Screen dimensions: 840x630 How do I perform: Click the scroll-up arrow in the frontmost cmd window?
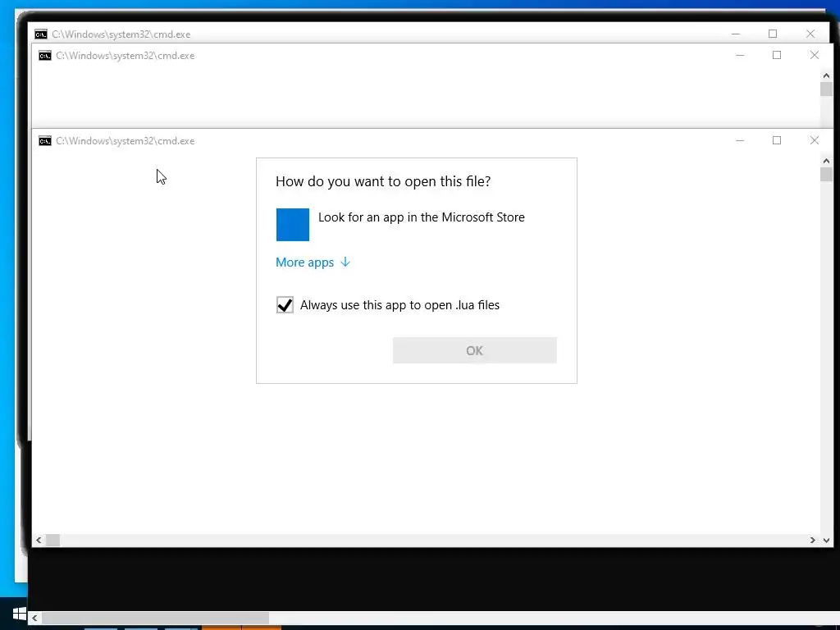point(826,161)
